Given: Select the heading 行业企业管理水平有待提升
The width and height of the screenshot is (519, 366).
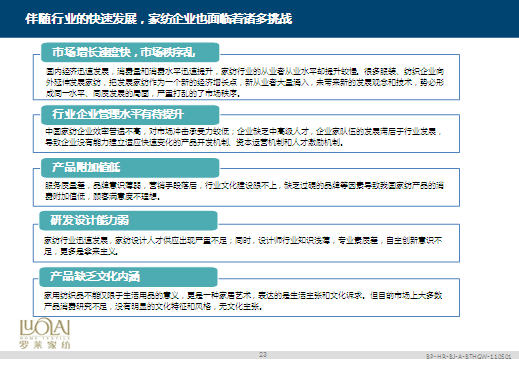Looking at the screenshot, I should tap(130, 115).
